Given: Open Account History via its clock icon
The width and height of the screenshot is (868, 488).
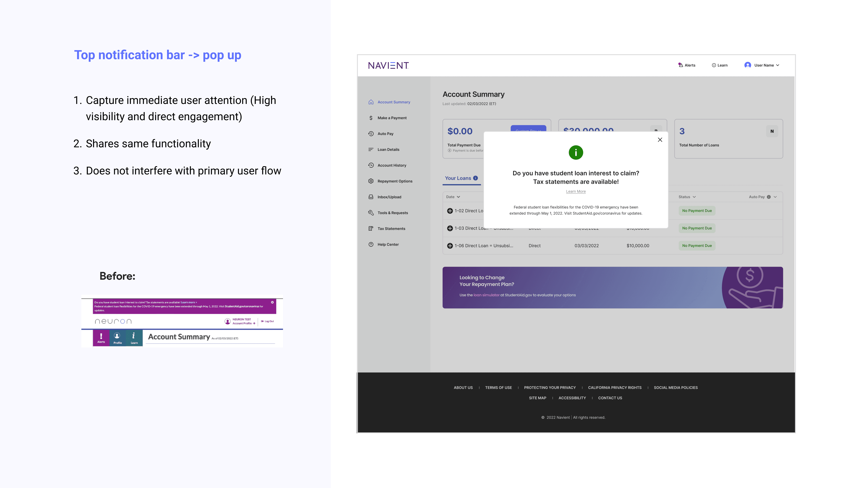Looking at the screenshot, I should (x=371, y=165).
